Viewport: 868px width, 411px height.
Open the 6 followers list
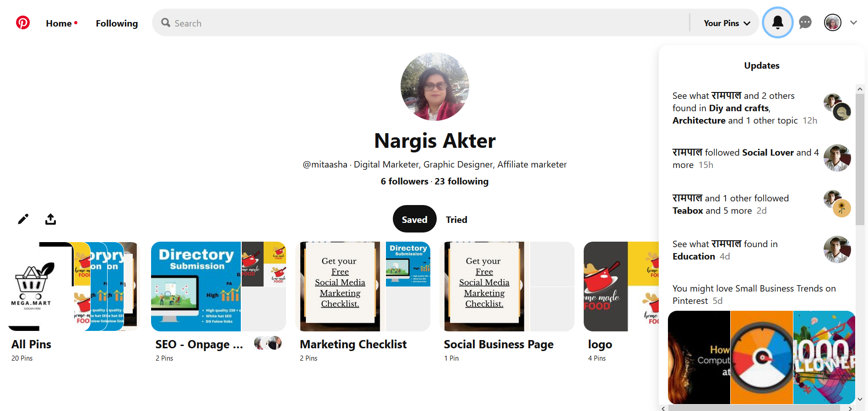pyautogui.click(x=404, y=181)
